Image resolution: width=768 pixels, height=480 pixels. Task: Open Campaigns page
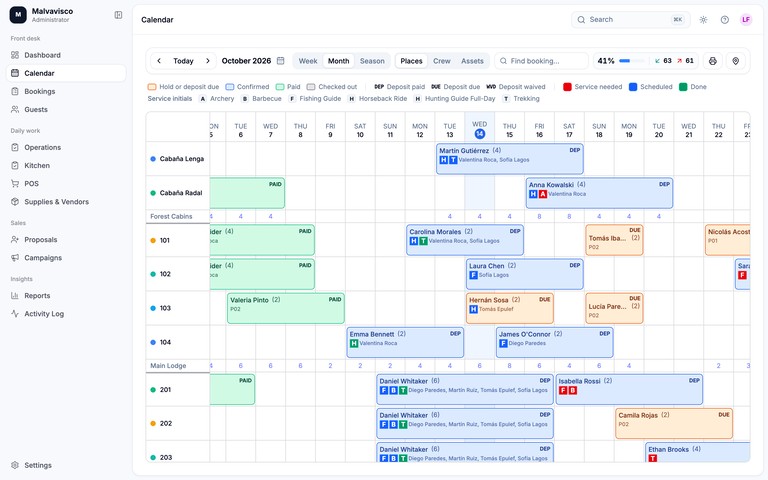pyautogui.click(x=66, y=258)
